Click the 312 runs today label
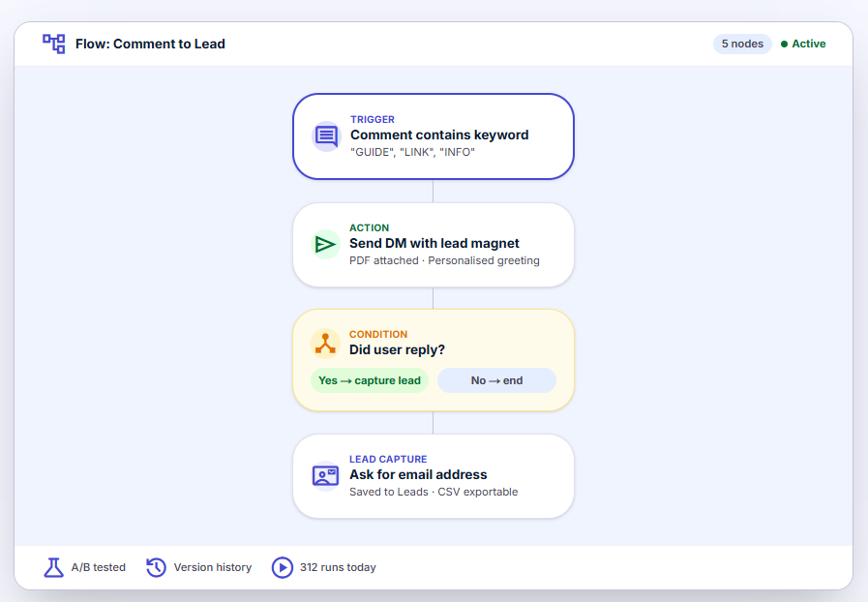 click(338, 568)
